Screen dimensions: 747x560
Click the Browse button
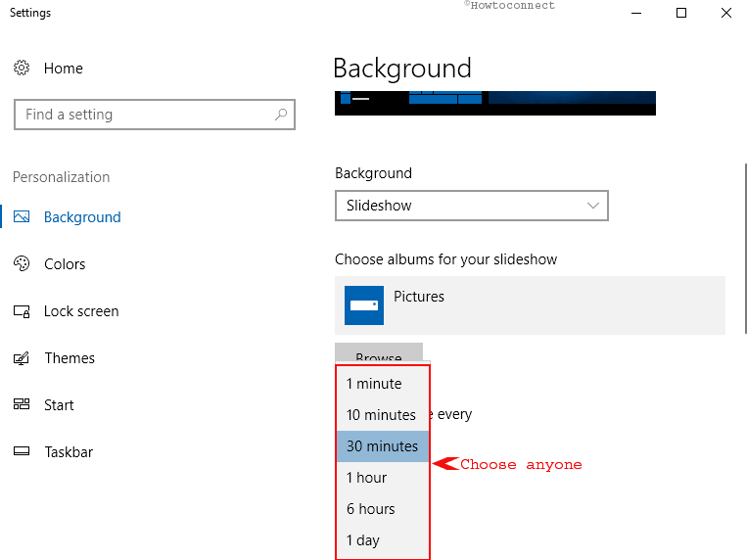[x=379, y=352]
